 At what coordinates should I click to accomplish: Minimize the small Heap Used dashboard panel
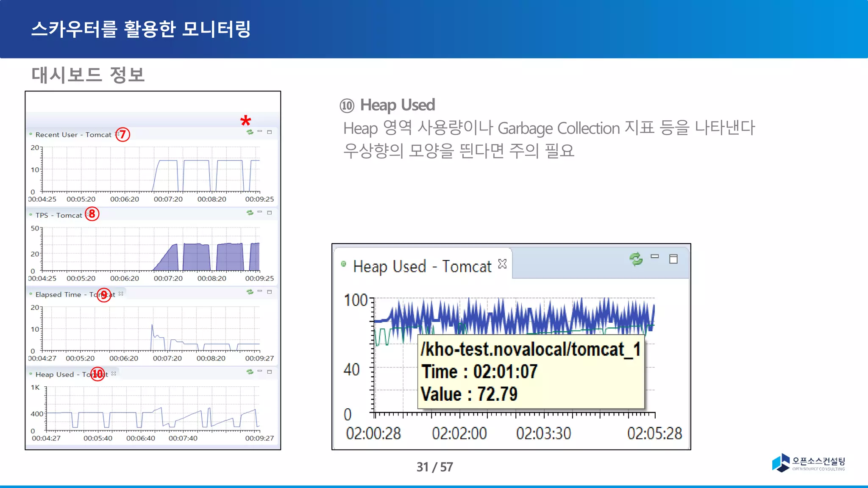[x=260, y=371]
